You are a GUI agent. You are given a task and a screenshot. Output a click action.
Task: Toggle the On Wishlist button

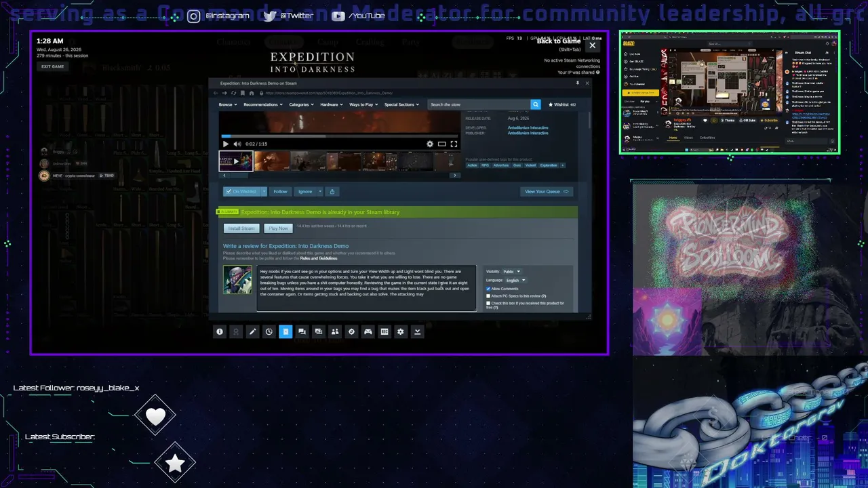242,191
